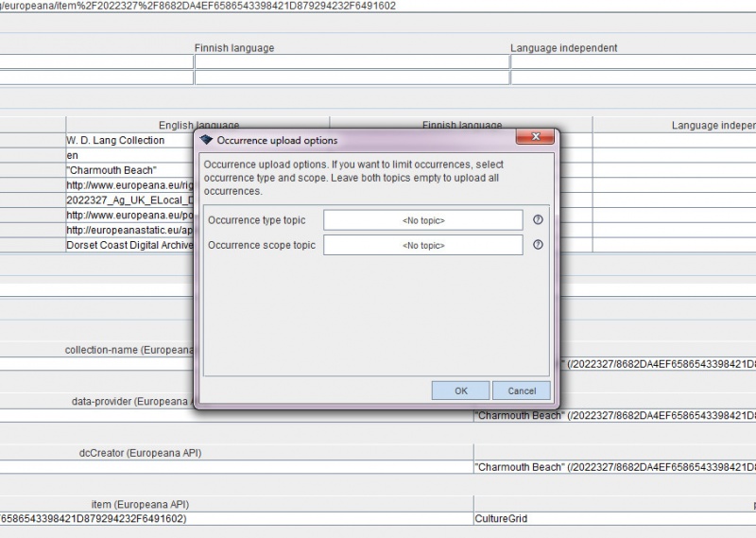756x538 pixels.
Task: Cancel the occurrence upload options dialog
Action: click(521, 390)
